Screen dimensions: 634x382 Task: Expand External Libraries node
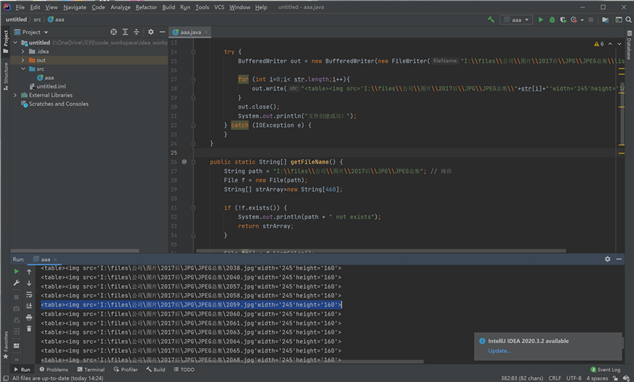15,95
